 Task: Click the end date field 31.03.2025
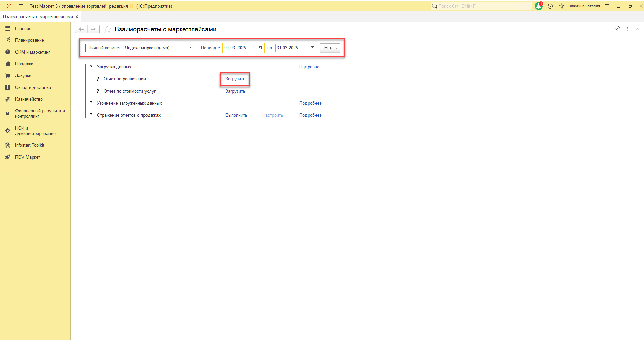click(291, 48)
